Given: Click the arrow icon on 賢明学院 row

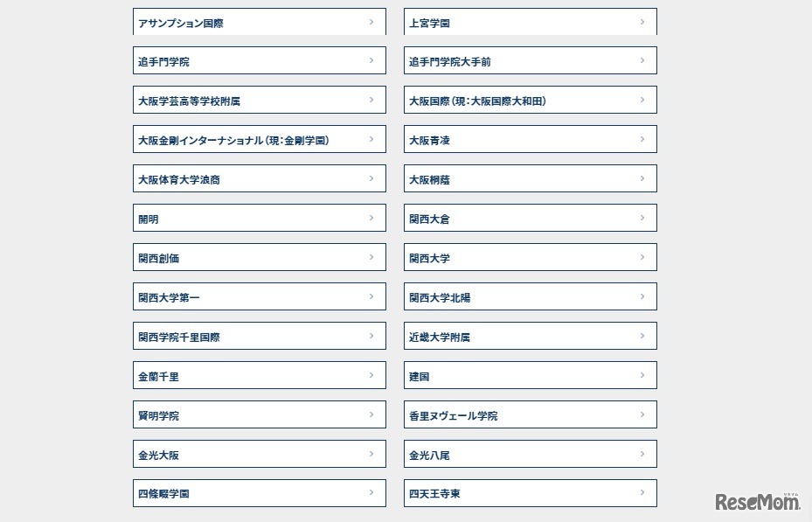Looking at the screenshot, I should tap(371, 414).
